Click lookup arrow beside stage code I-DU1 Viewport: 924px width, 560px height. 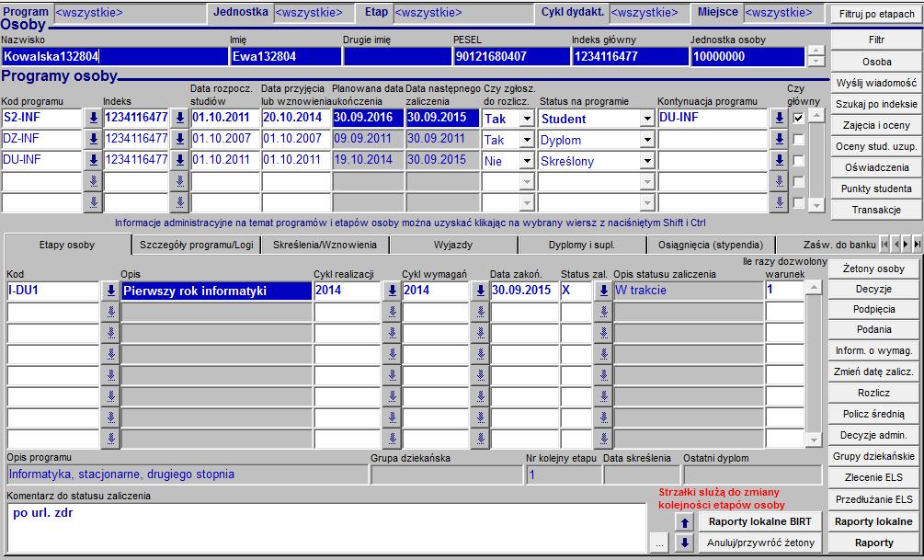pos(110,291)
